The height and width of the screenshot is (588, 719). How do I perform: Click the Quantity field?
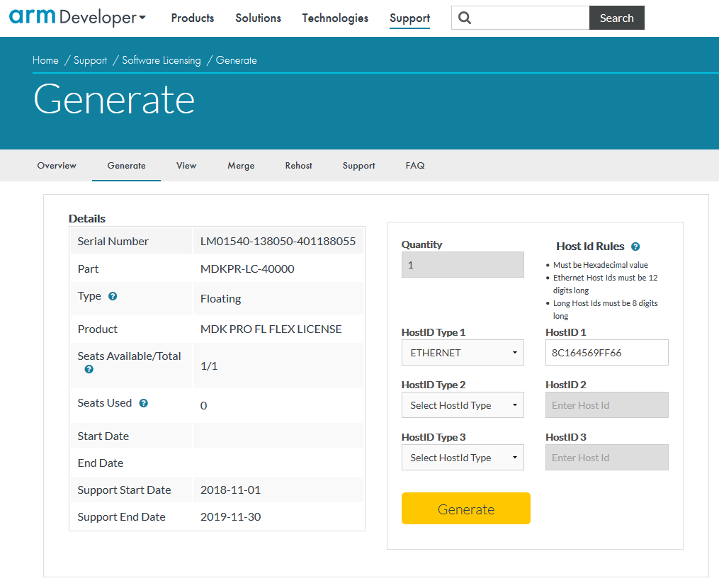463,265
